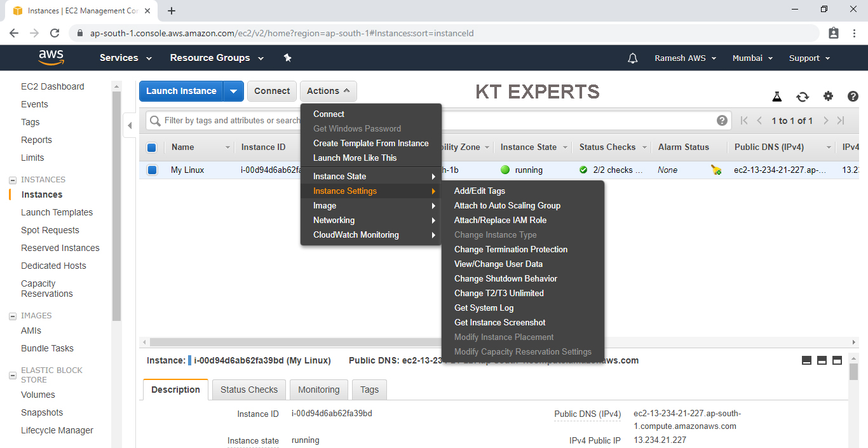Viewport: 868px width, 448px height.
Task: Go to last page of results
Action: [x=841, y=121]
